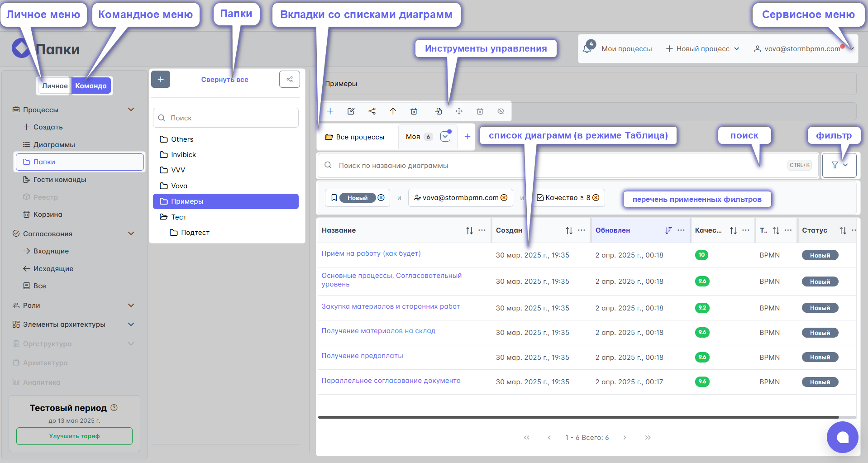Click the import-into-file icon in the toolbar
This screenshot has height=463, width=868.
[439, 111]
